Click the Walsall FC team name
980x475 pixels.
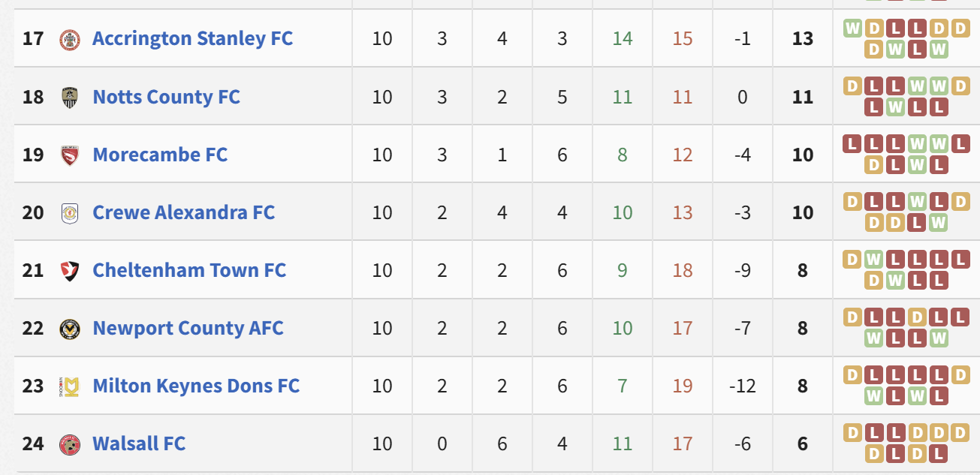click(x=139, y=443)
